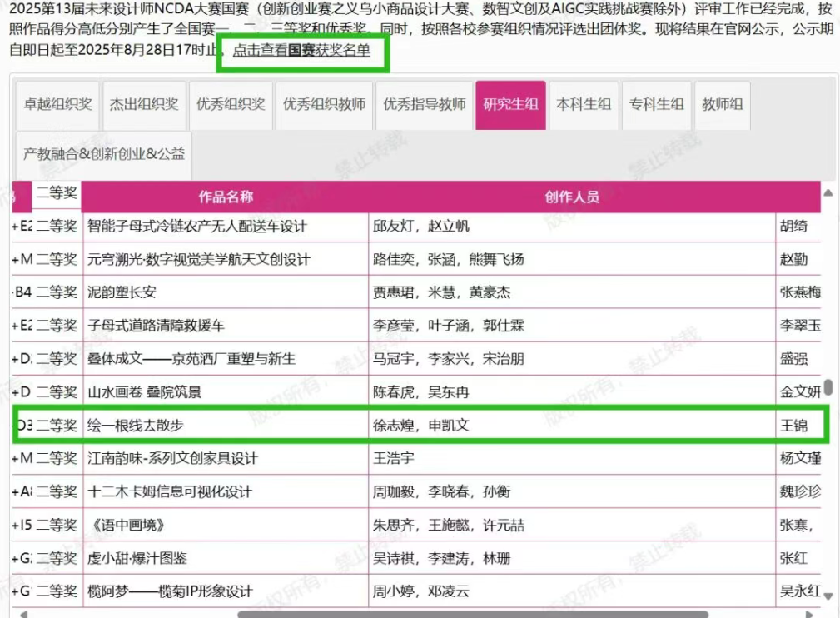Screen dimensions: 840x618
Task: Switch to the 卓越组织奖 tab
Action: (x=58, y=105)
